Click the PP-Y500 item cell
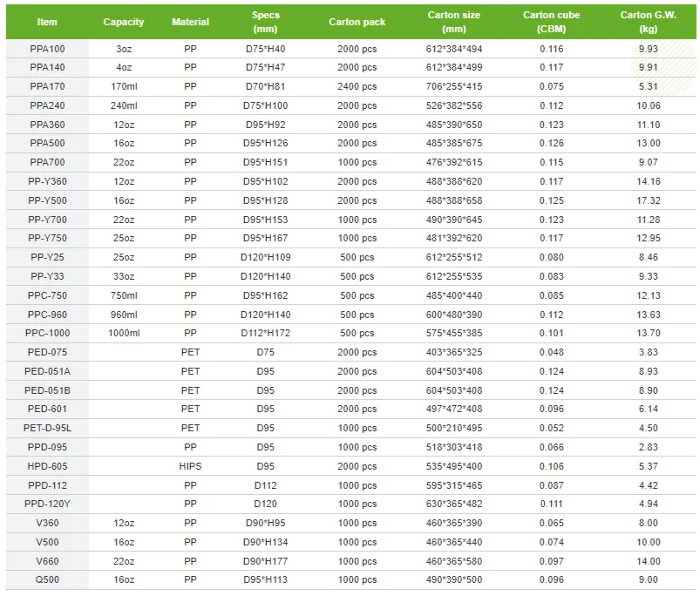The image size is (700, 596). [x=47, y=200]
